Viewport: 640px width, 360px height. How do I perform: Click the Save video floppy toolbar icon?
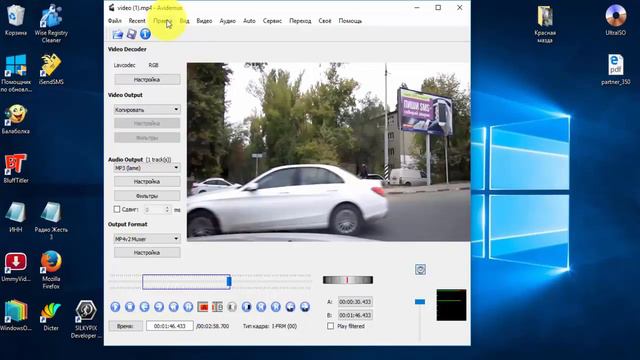point(131,34)
